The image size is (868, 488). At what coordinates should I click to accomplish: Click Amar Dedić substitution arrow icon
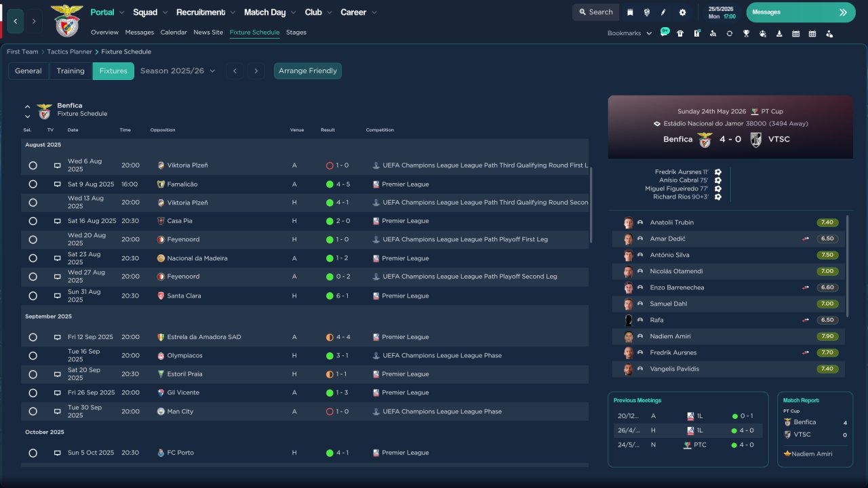pyautogui.click(x=806, y=239)
